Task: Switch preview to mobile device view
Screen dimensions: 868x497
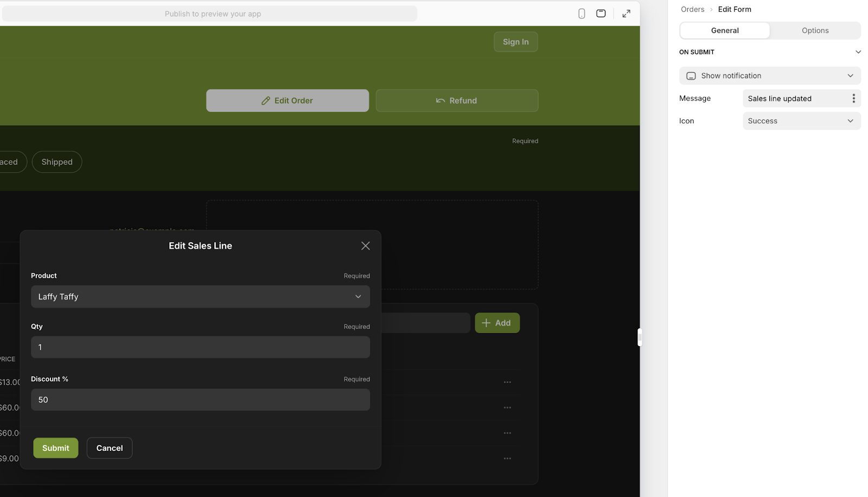Action: pyautogui.click(x=582, y=14)
